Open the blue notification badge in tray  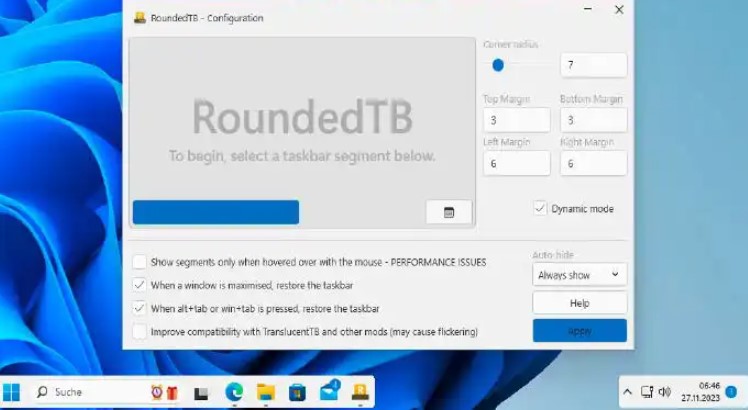(731, 392)
